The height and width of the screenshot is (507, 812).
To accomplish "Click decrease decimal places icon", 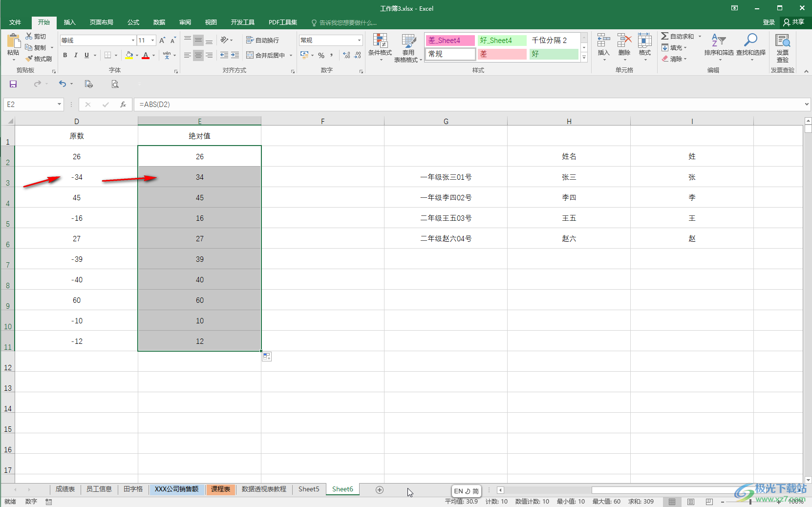I will click(358, 55).
